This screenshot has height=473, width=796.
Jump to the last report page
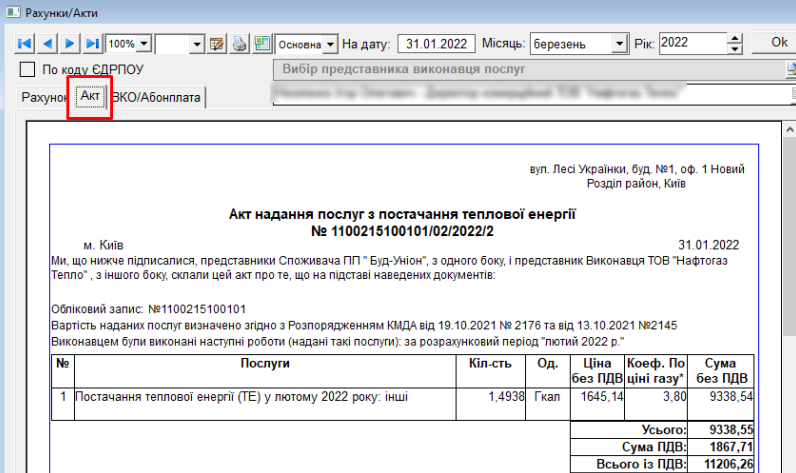(92, 44)
